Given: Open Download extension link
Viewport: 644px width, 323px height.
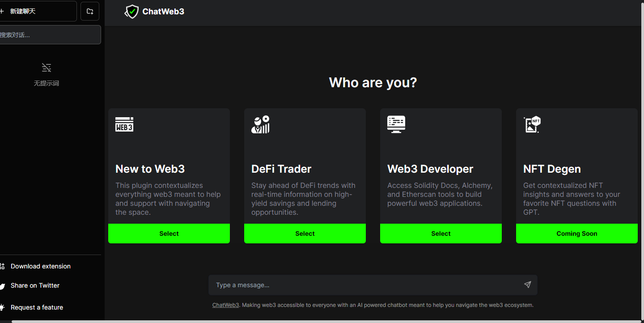Looking at the screenshot, I should tap(41, 266).
